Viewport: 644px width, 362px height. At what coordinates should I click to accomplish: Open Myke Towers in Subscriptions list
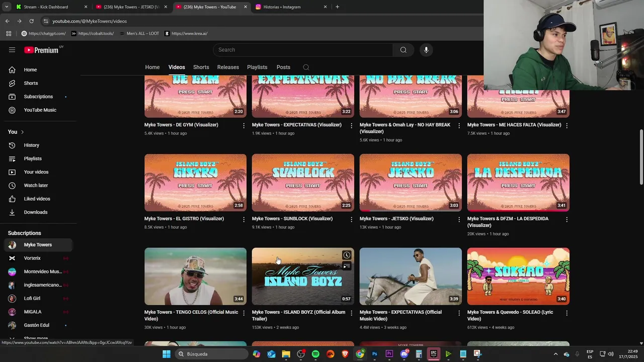click(38, 245)
